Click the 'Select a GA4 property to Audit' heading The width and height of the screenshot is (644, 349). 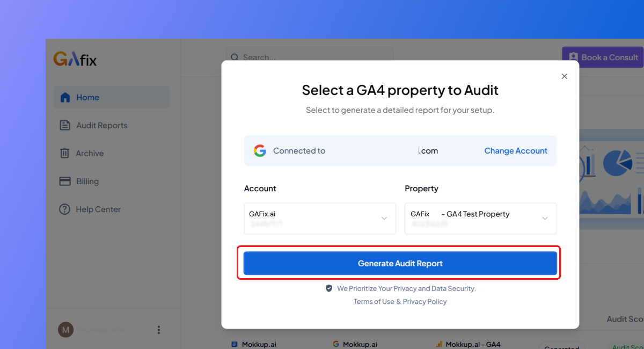click(400, 90)
